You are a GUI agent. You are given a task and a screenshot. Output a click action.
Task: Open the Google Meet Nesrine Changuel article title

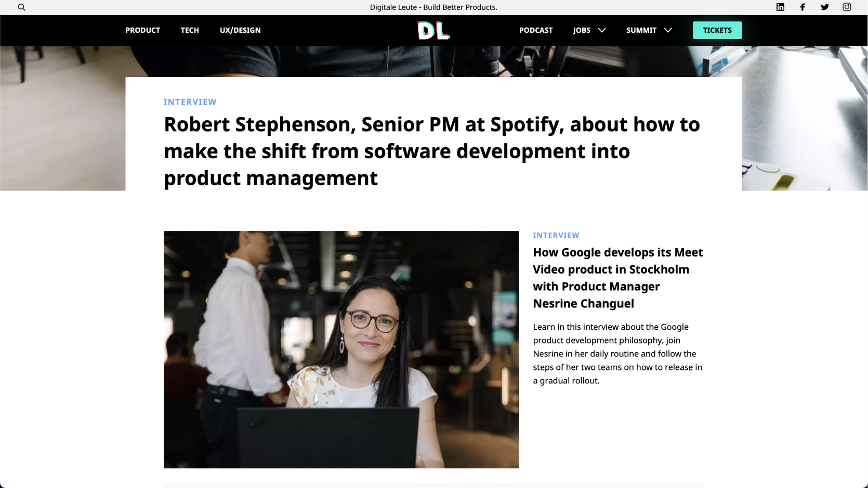(x=618, y=278)
